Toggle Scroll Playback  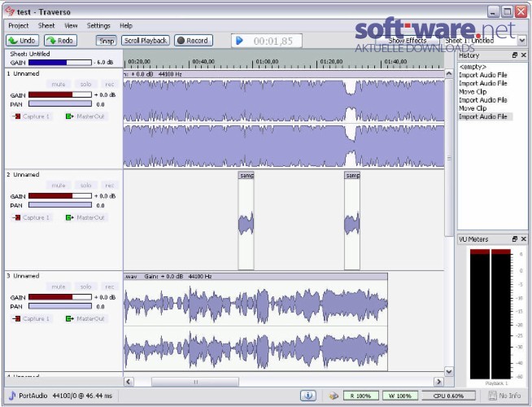pyautogui.click(x=146, y=41)
